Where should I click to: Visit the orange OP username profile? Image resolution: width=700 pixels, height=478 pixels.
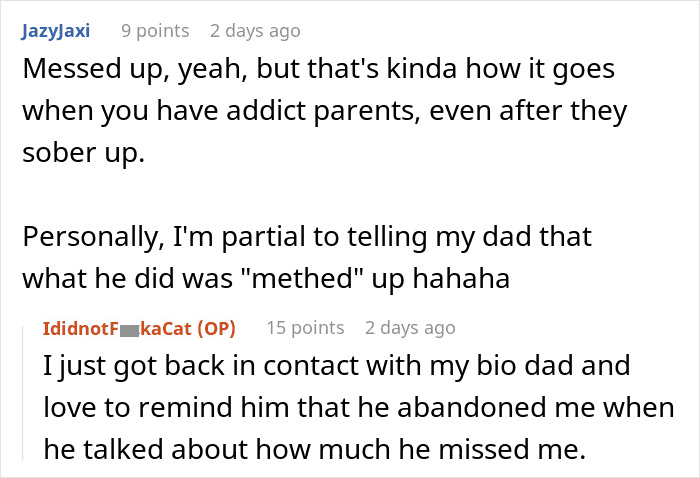tap(120, 328)
